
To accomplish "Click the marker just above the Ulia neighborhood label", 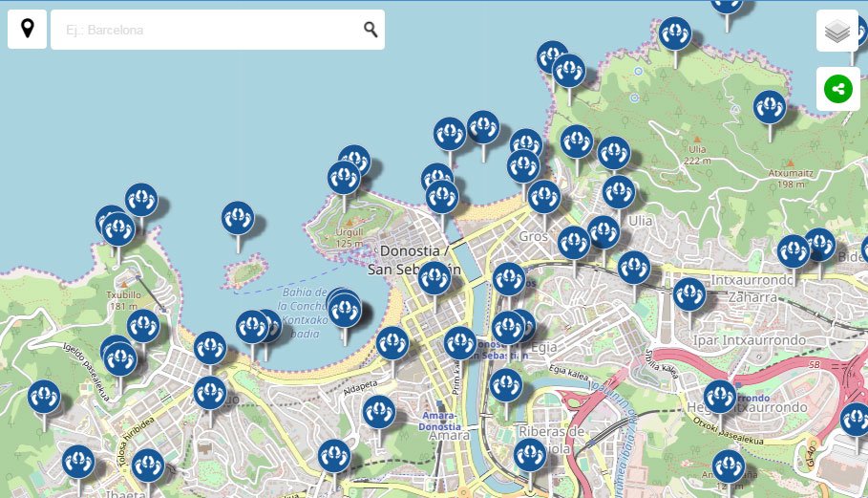I will pos(619,192).
